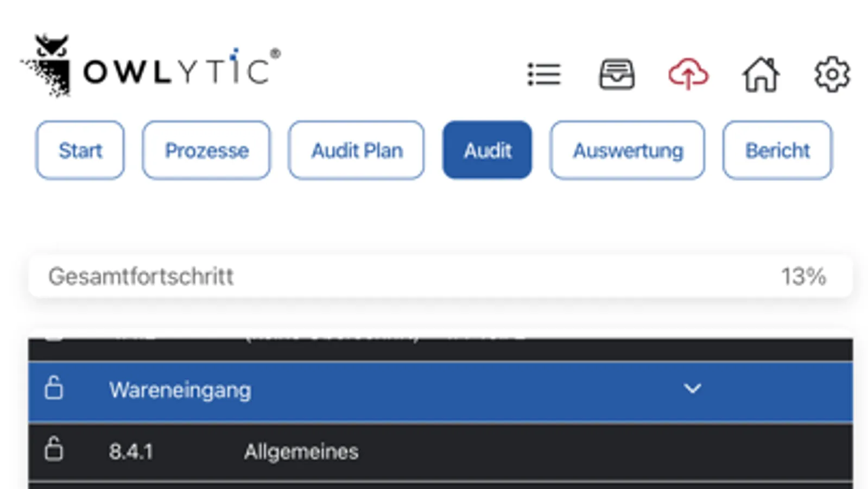Click the Gesamtfortschritt progress bar
This screenshot has width=868, height=489.
click(x=380, y=277)
